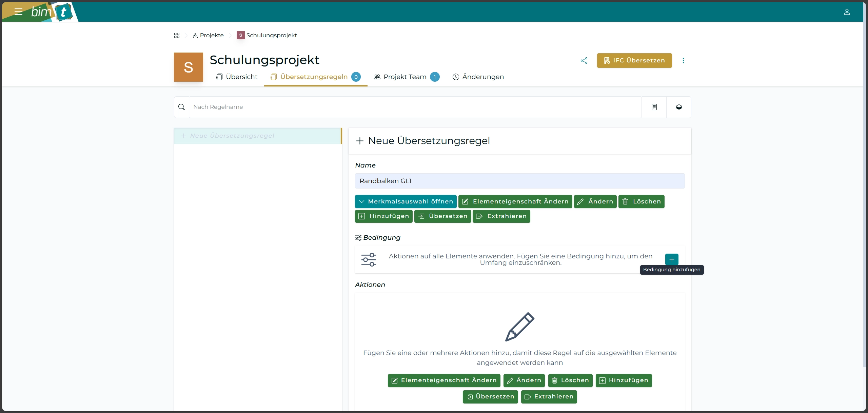Click the dashboard grid breadcrumb icon
Screen dimensions: 868x413
click(177, 35)
